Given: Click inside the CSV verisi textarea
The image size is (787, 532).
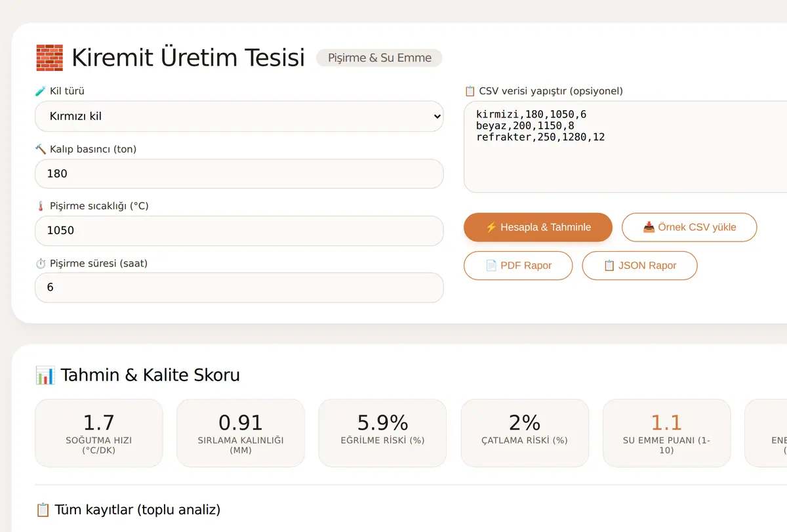Looking at the screenshot, I should coord(625,147).
